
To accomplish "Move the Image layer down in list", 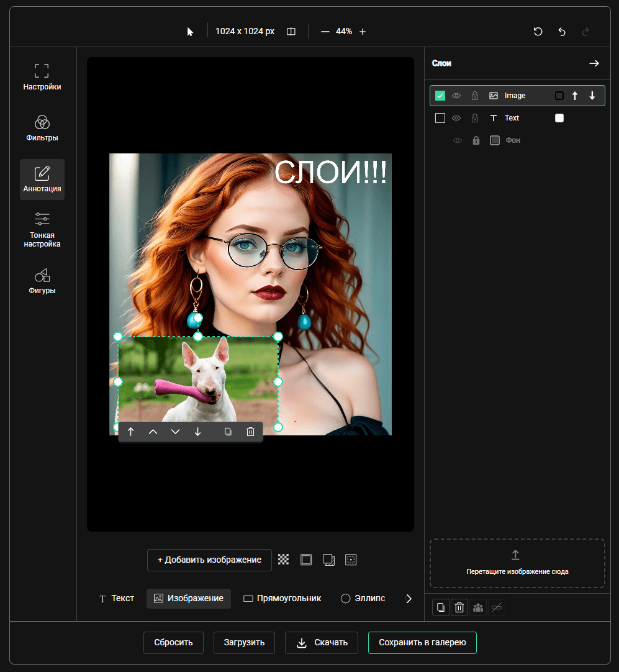I will (592, 96).
